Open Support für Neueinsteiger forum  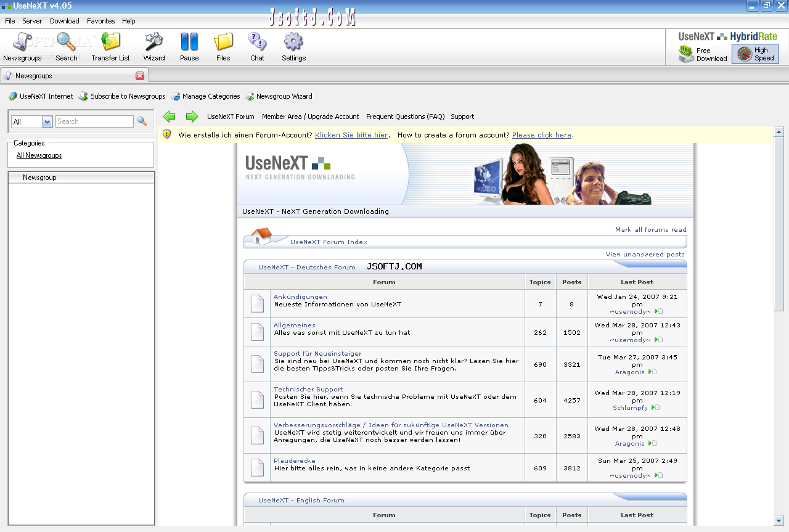pos(317,353)
